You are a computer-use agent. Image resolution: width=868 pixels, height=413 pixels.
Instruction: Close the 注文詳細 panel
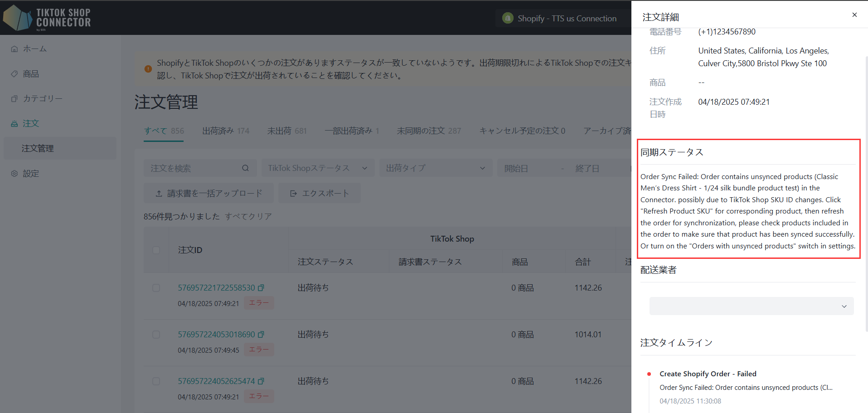click(854, 15)
